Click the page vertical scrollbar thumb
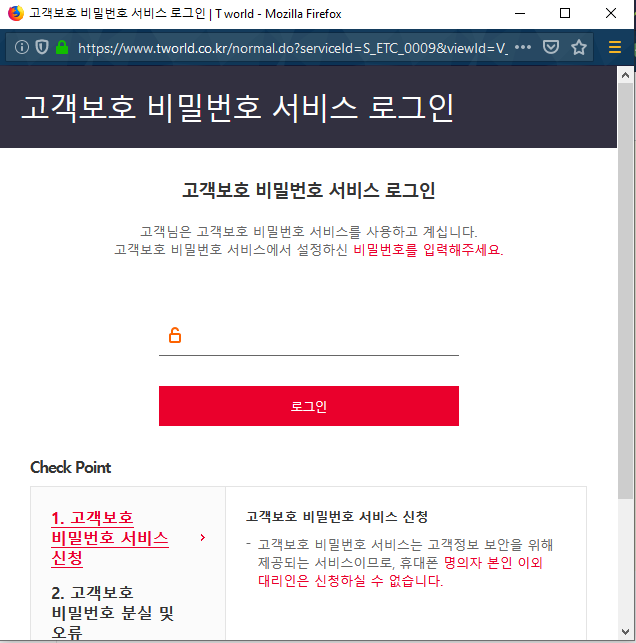Screen dimensions: 636x643 point(627,290)
